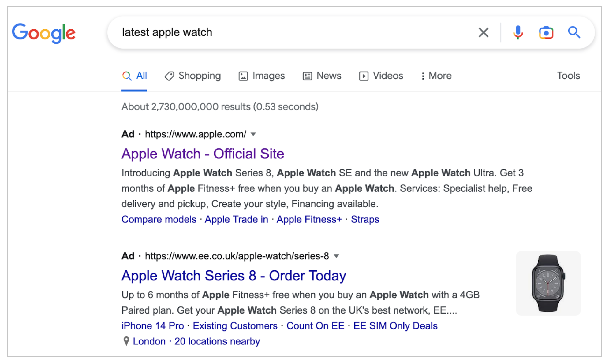
Task: Start voice search with the microphone icon
Action: point(518,32)
